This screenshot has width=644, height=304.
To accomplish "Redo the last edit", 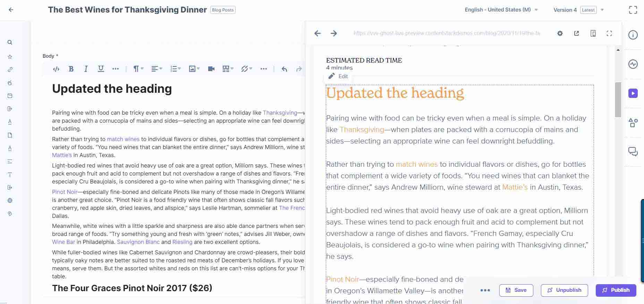I will coord(299,69).
